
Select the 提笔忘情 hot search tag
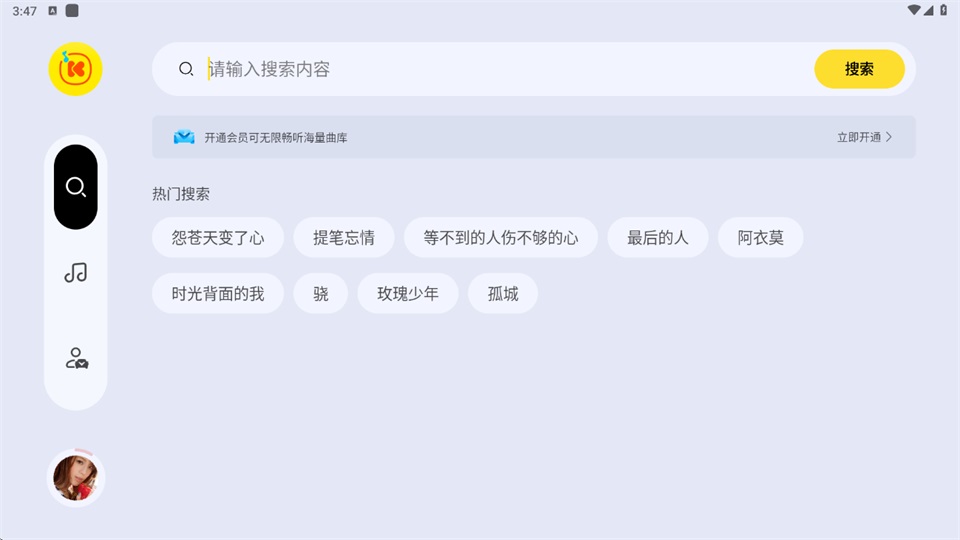[x=344, y=238]
